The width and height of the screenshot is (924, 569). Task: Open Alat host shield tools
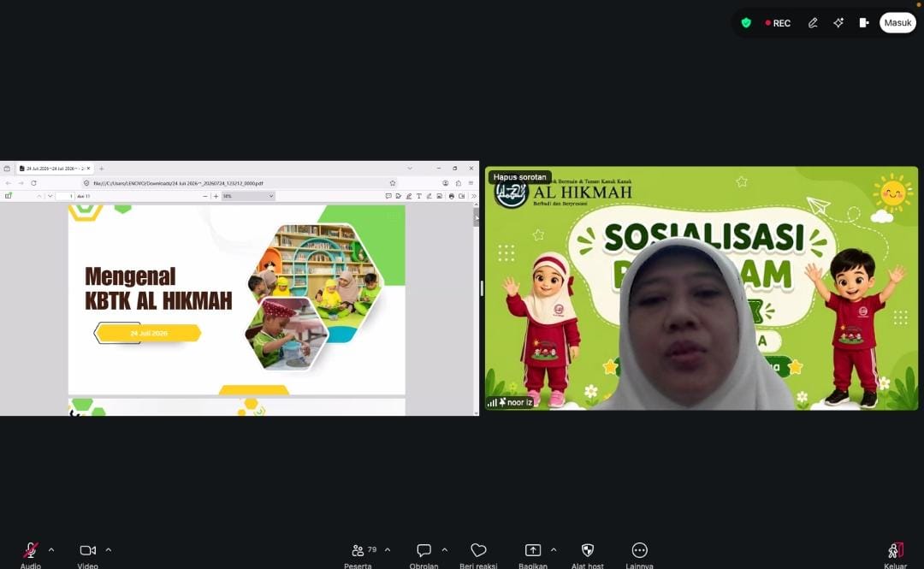click(588, 554)
